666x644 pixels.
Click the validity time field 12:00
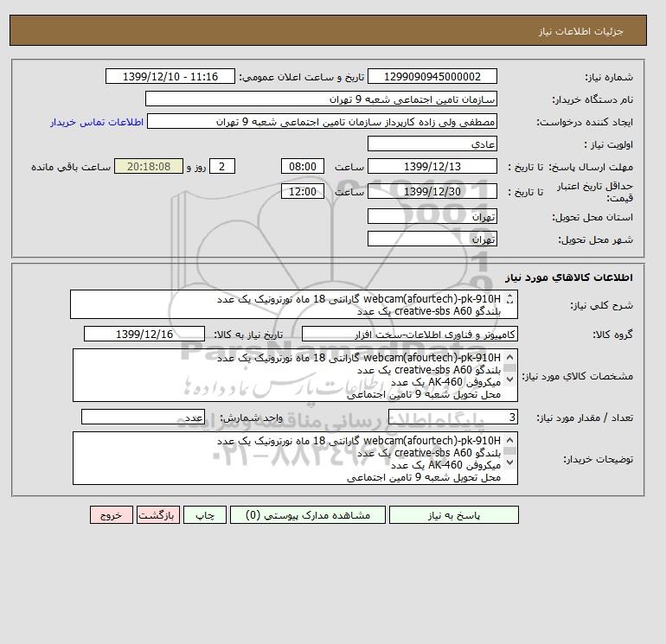(303, 191)
